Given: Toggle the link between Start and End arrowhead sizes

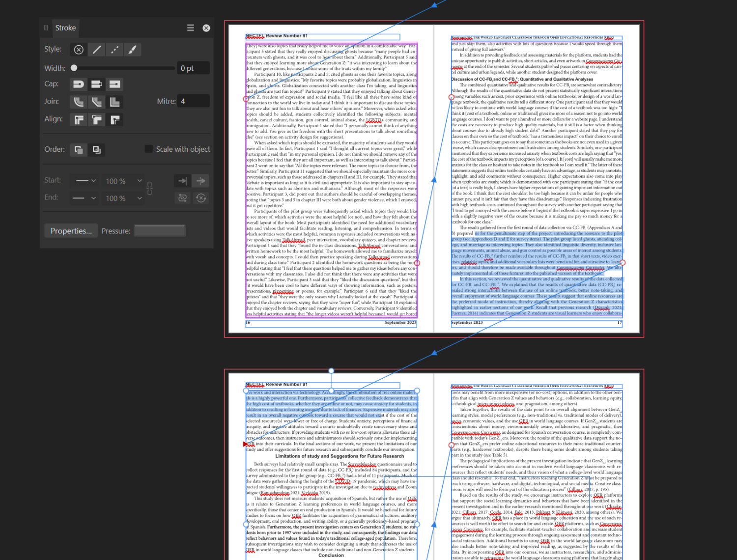Looking at the screenshot, I should [150, 189].
